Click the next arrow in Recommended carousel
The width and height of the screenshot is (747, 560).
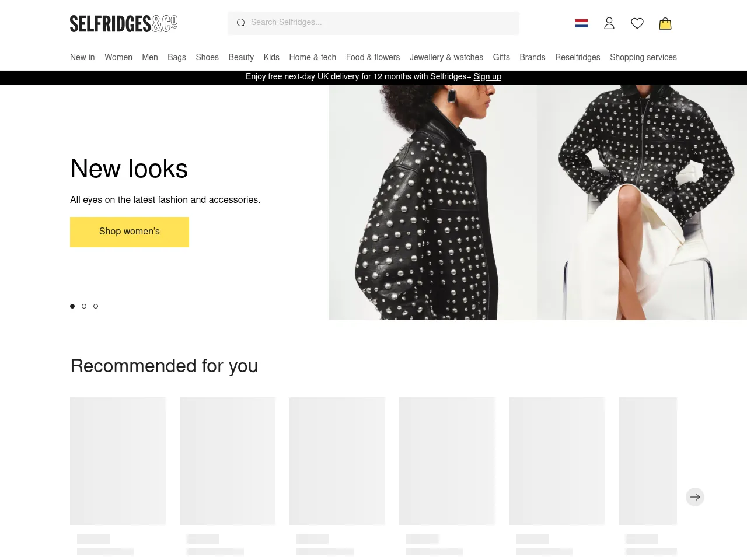pyautogui.click(x=695, y=497)
